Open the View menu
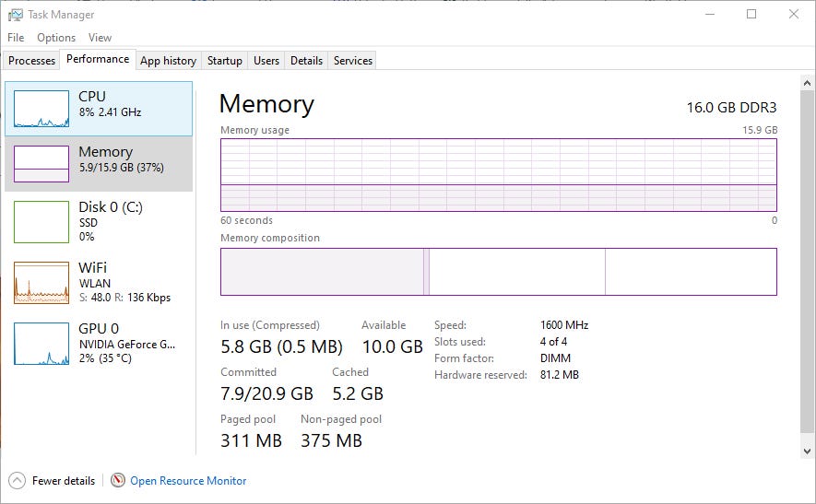 100,38
